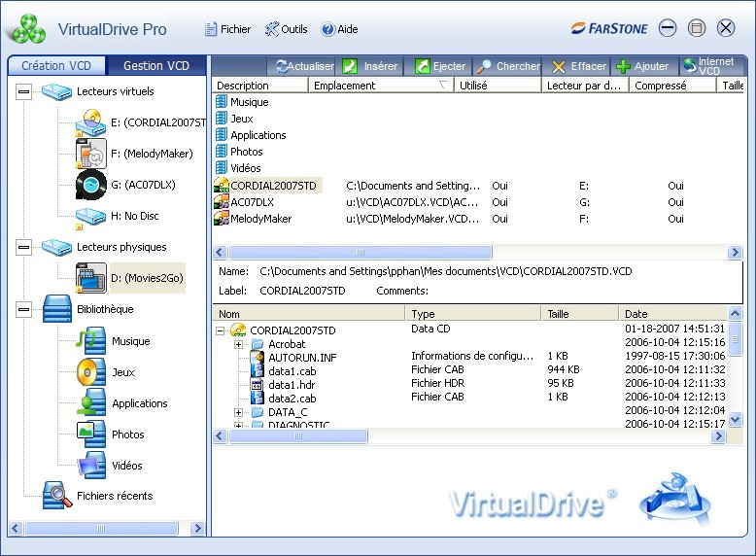Sort list by Emplacement column header
The width and height of the screenshot is (756, 556).
pyautogui.click(x=381, y=86)
